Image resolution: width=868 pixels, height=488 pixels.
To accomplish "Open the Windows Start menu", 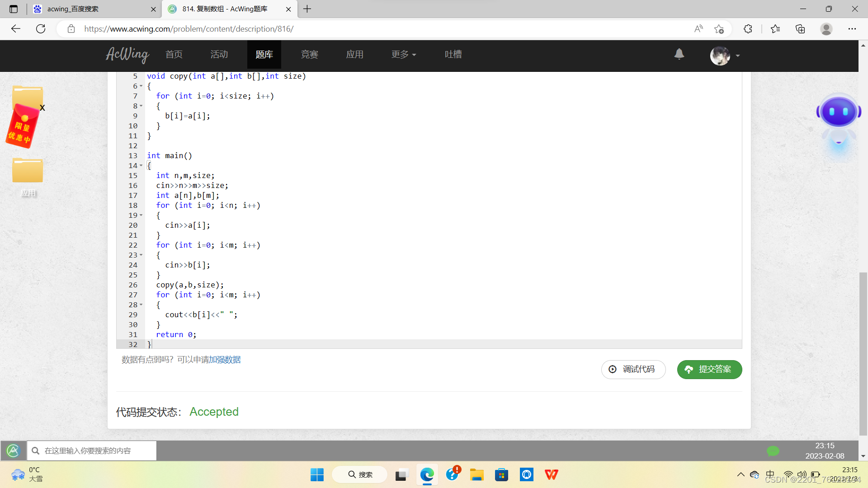I will tap(317, 474).
